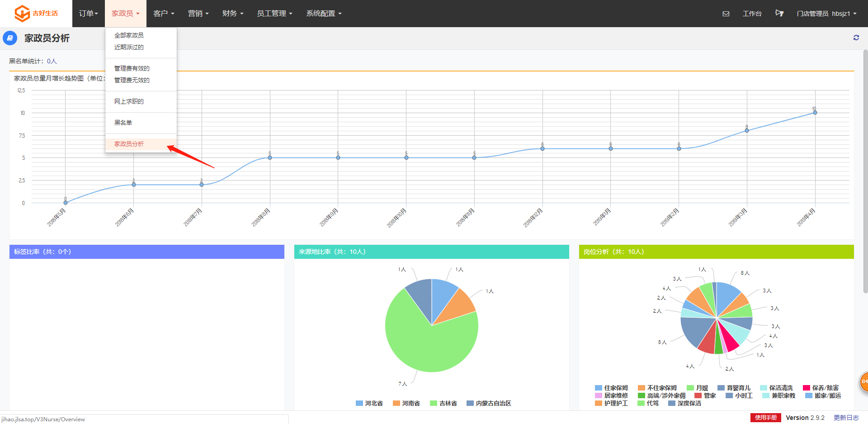The width and height of the screenshot is (868, 424).
Task: Expand the 员工管理 dropdown
Action: [274, 14]
